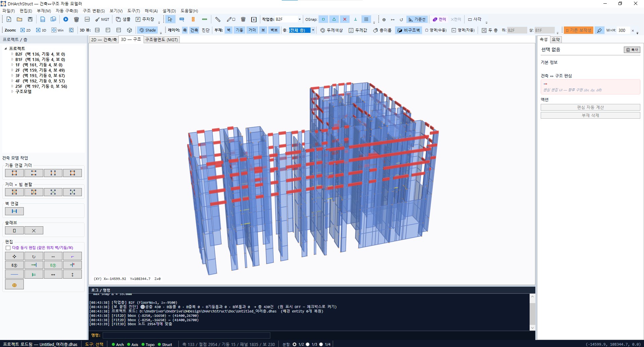The width and height of the screenshot is (644, 347).
Task: Open a project with the folder icon
Action: [x=19, y=19]
